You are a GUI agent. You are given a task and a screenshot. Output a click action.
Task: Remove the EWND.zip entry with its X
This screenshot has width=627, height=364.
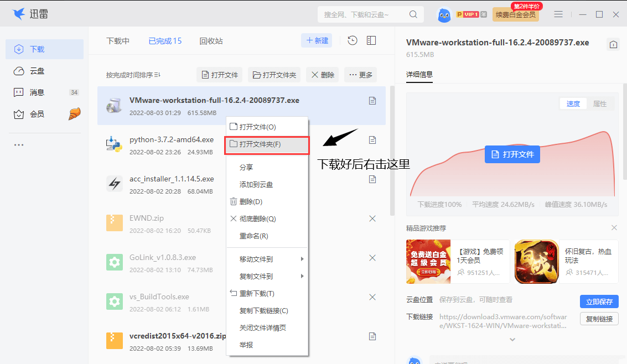(372, 219)
